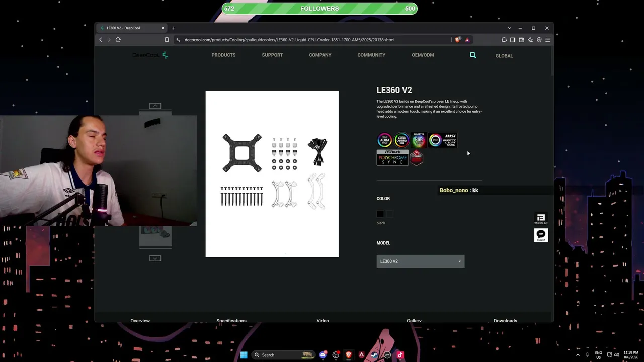Screen dimensions: 644x362
Task: Open the Windows Start menu
Action: tap(244, 355)
